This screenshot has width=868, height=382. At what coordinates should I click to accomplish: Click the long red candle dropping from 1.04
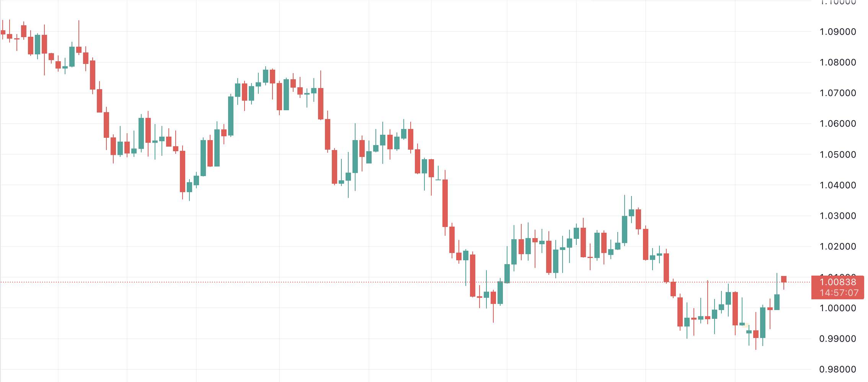pyautogui.click(x=445, y=203)
